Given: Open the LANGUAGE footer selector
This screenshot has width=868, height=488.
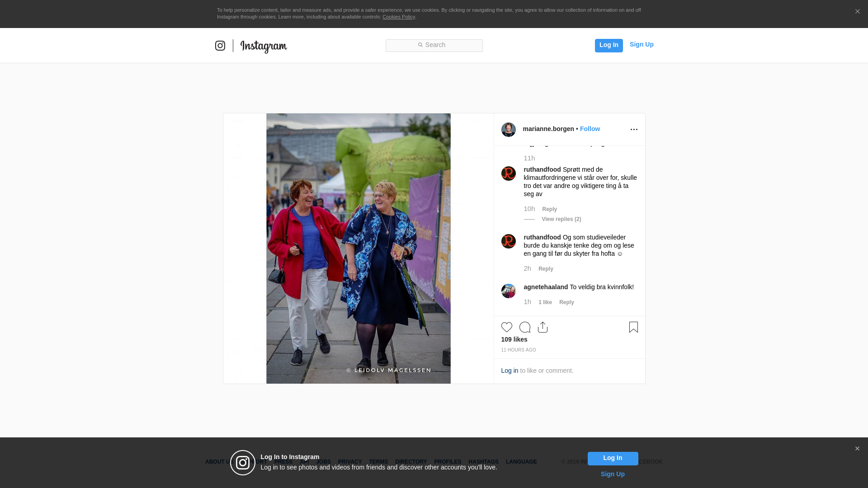Looking at the screenshot, I should 521,462.
